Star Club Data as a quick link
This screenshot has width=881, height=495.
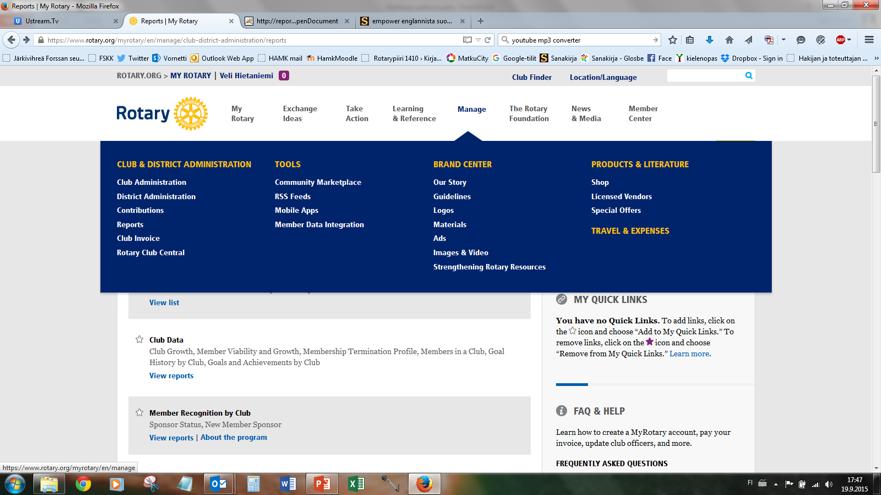(139, 339)
